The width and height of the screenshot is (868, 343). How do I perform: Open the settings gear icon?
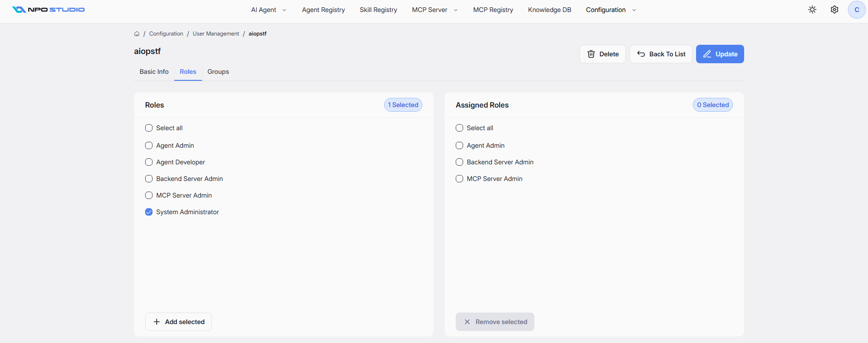pos(834,10)
